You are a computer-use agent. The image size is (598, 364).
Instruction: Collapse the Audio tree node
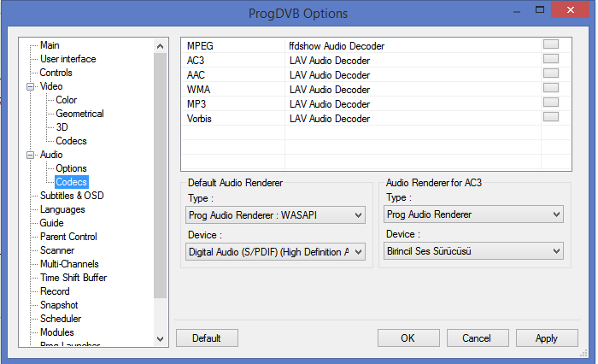32,155
